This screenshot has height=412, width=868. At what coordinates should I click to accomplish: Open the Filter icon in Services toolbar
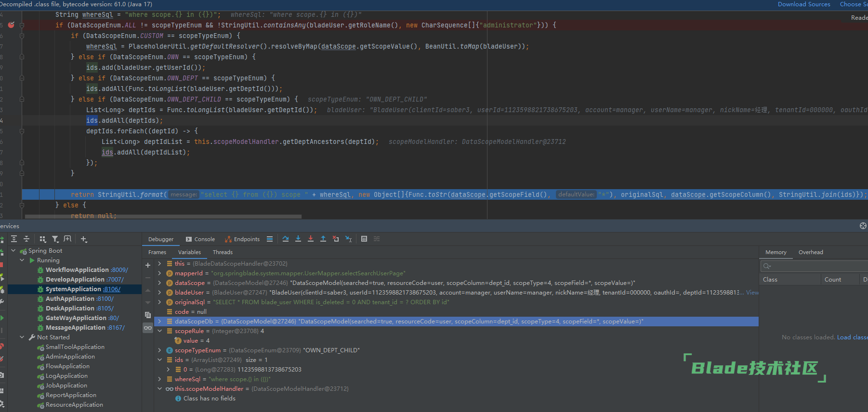pos(55,239)
